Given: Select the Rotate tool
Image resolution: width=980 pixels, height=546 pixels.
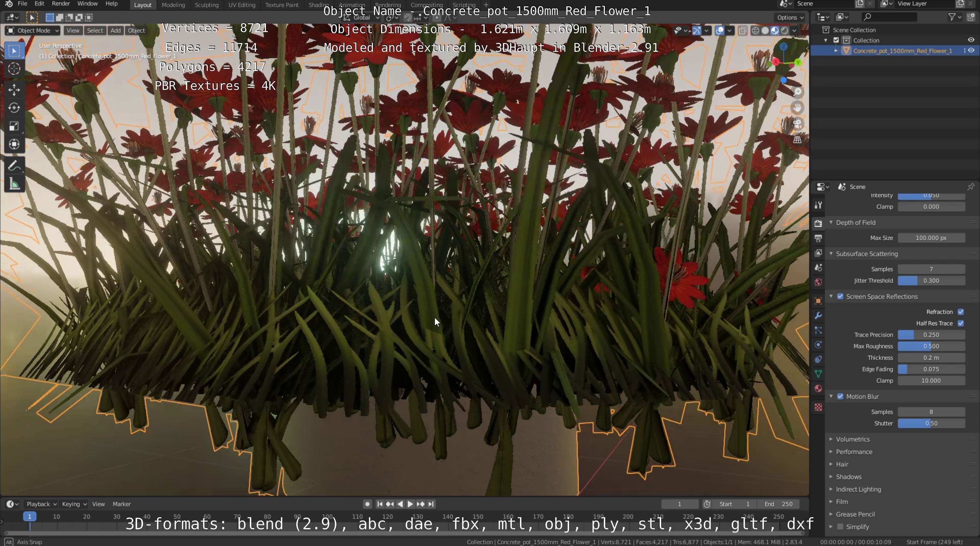Looking at the screenshot, I should point(14,108).
